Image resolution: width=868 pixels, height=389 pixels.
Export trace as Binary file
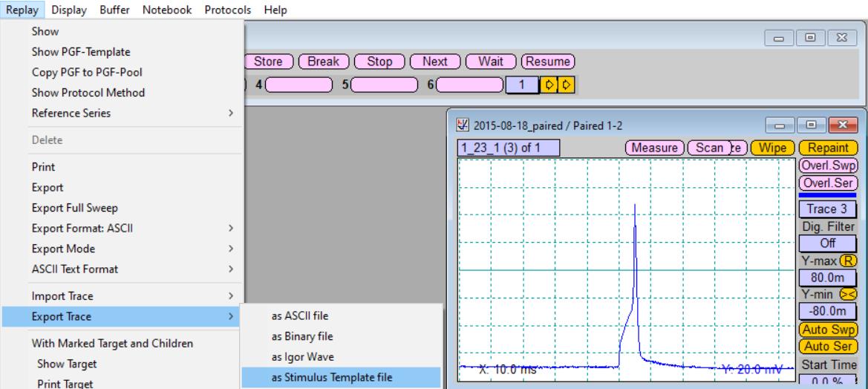pyautogui.click(x=341, y=336)
